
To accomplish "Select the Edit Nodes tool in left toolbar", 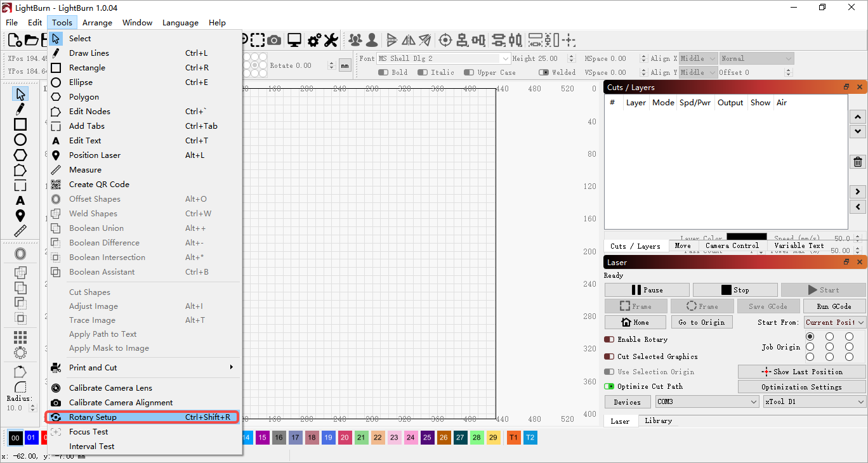I will tap(20, 170).
